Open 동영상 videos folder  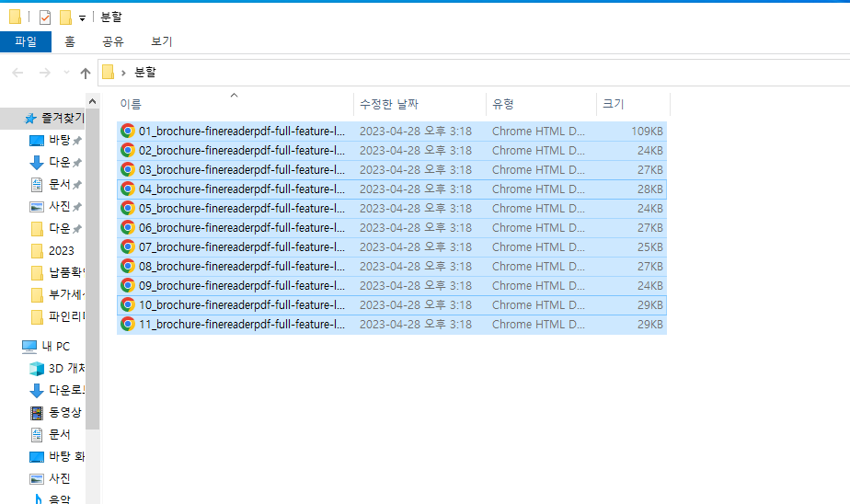pos(54,412)
